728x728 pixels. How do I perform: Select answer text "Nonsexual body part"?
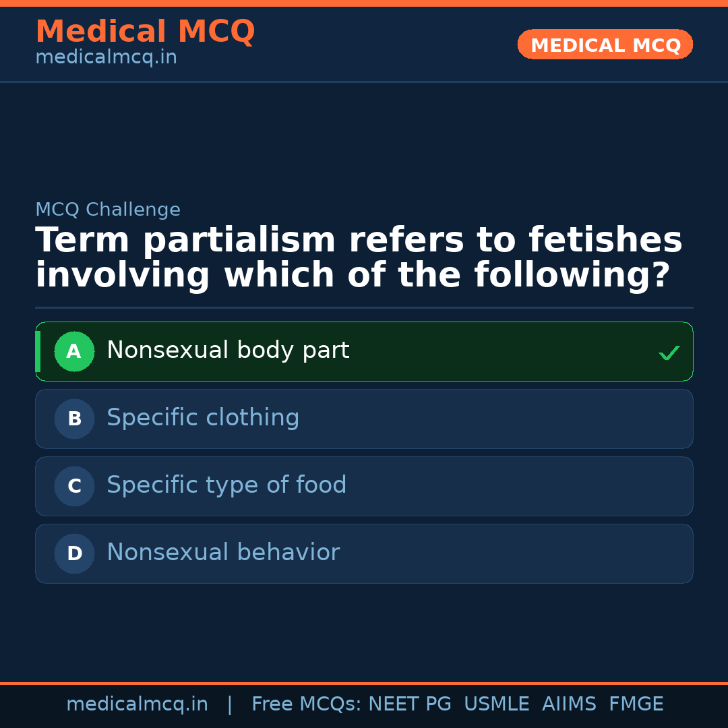228,351
